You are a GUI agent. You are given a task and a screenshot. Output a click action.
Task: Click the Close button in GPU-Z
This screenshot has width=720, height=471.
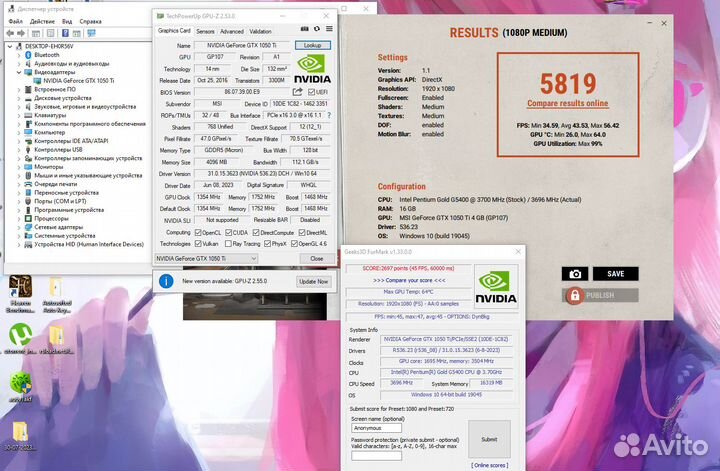316,258
